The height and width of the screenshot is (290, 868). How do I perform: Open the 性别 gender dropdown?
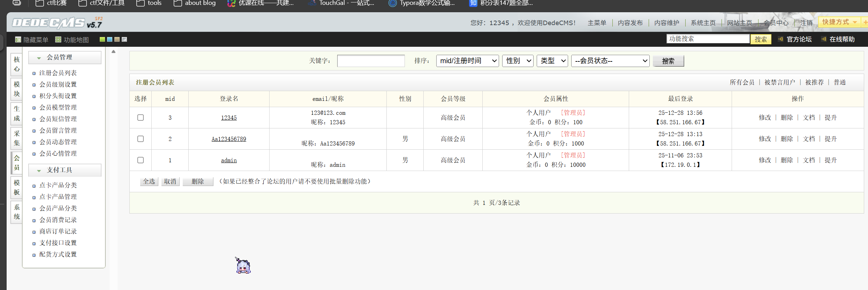click(518, 61)
